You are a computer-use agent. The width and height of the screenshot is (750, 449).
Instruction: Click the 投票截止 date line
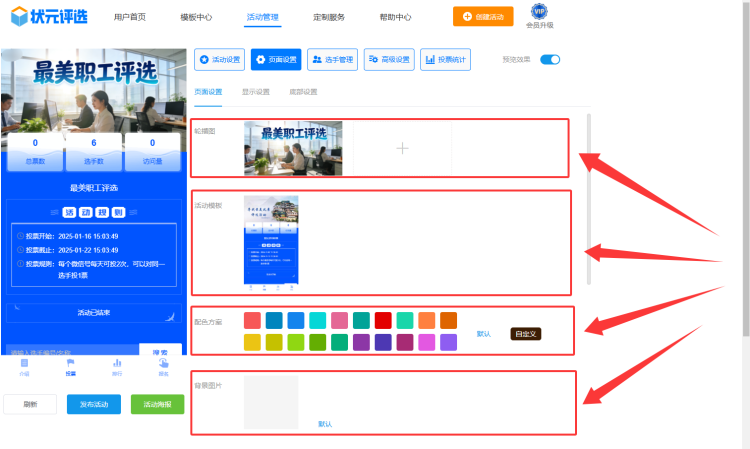click(67, 250)
